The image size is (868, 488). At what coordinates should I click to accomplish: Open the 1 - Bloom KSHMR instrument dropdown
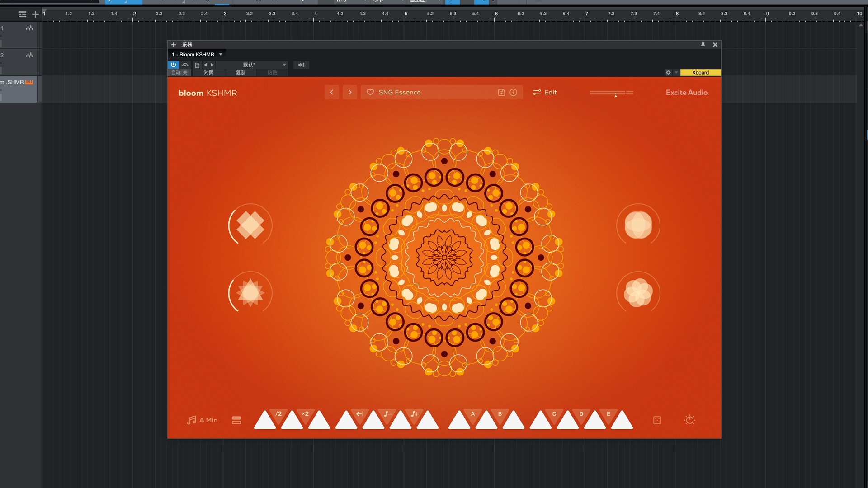pos(197,54)
